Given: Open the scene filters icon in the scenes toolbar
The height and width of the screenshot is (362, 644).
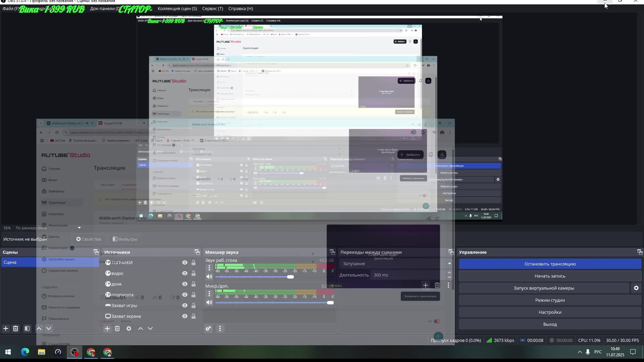Looking at the screenshot, I should [x=27, y=328].
